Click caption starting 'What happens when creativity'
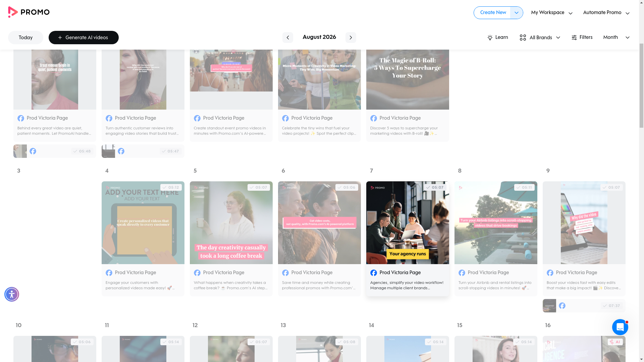Viewport: 644px width, 362px height. pyautogui.click(x=231, y=285)
